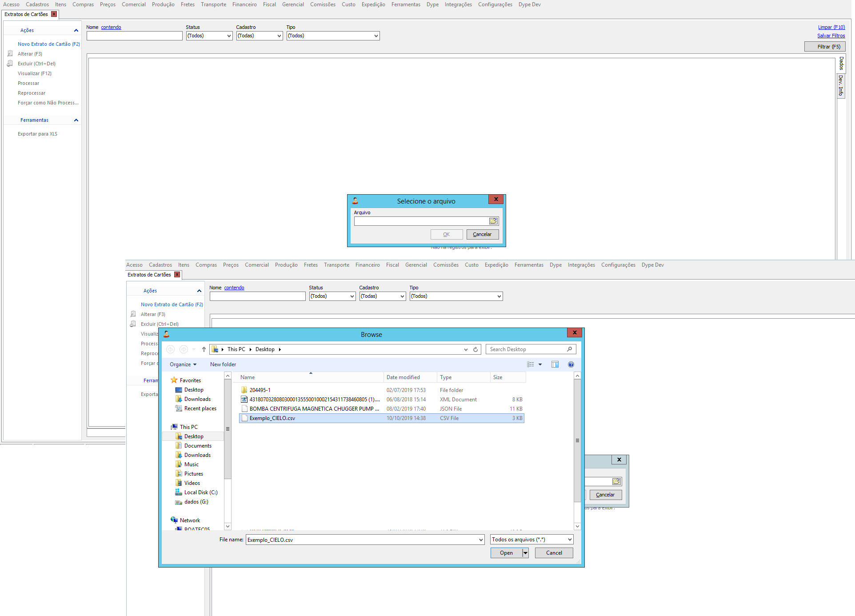Click the OK button in Selecione o arquivo dialog
Viewport: 855px width, 616px height.
(447, 234)
